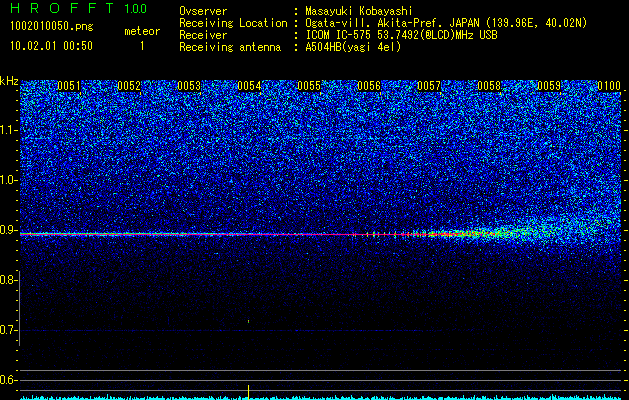Screen dimensions: 629x400
Task: Click the antenna text A504HB(yagi 4el)
Action: point(353,47)
